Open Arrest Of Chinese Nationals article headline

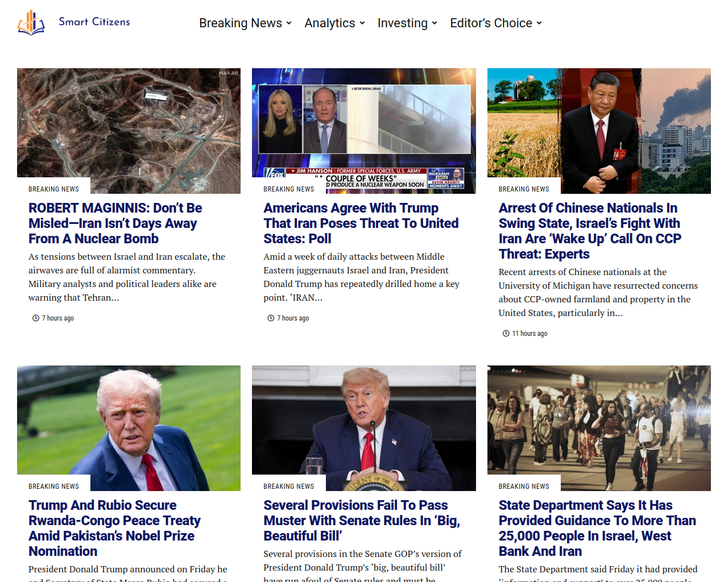click(x=590, y=231)
